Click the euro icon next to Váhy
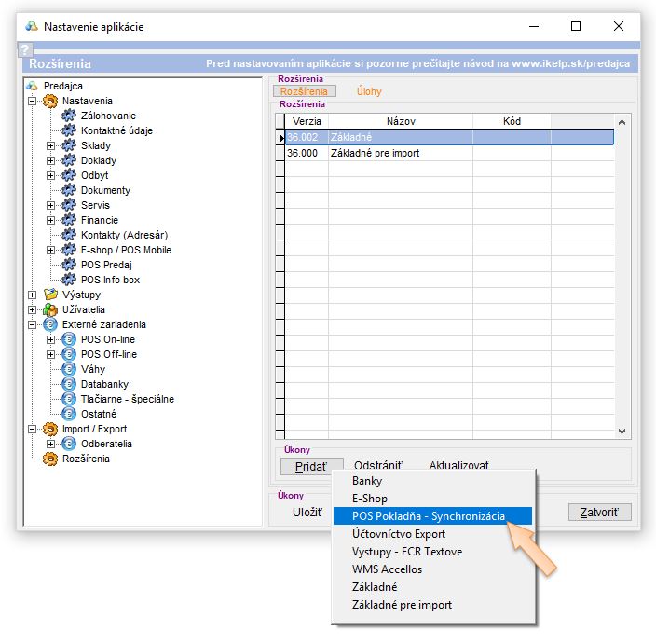The height and width of the screenshot is (644, 656). tap(69, 369)
